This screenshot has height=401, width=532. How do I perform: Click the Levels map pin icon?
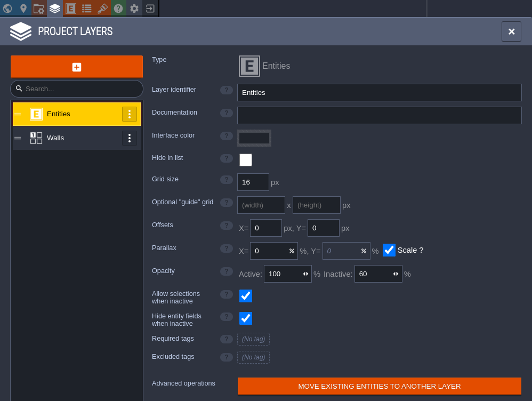tap(23, 9)
